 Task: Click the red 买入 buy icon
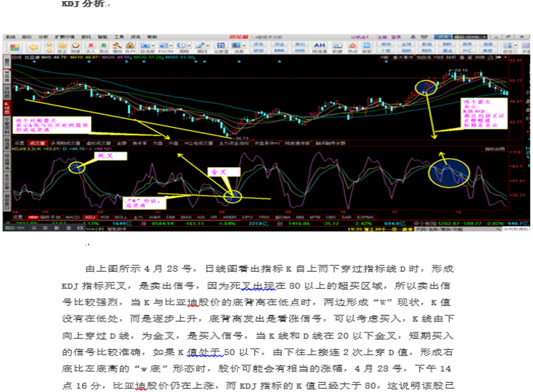pos(90,47)
